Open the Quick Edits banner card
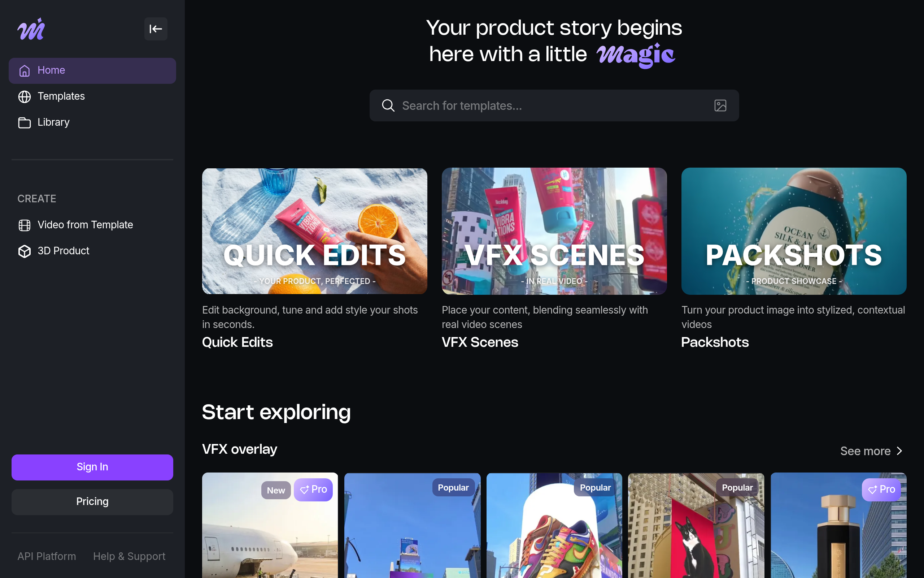 click(315, 231)
